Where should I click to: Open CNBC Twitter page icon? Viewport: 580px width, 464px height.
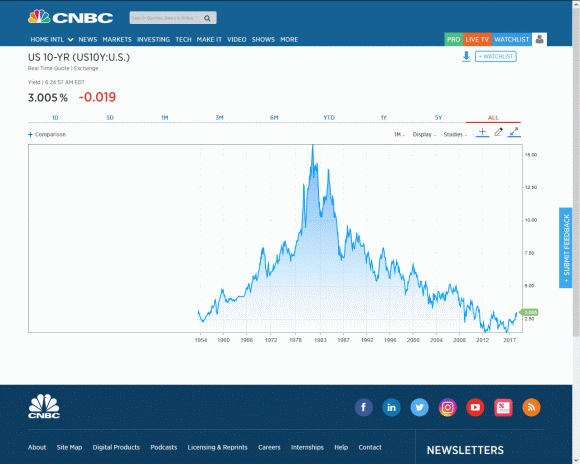pyautogui.click(x=419, y=407)
